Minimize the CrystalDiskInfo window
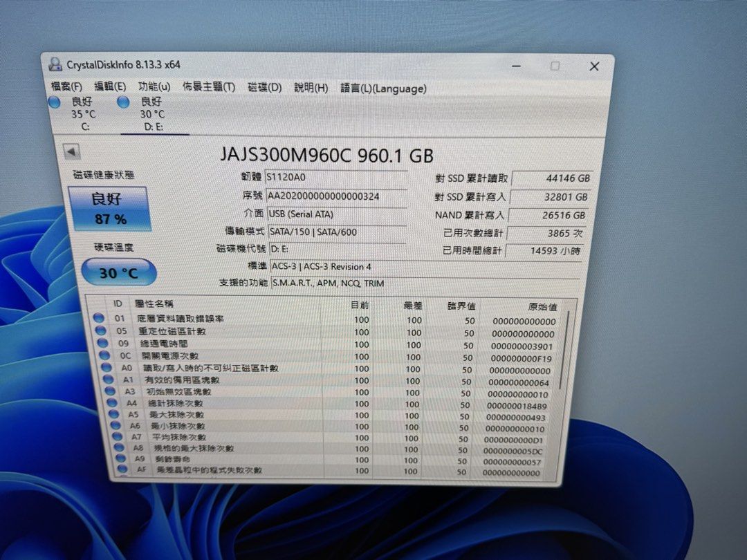Screen dimensions: 747x560 coord(517,66)
